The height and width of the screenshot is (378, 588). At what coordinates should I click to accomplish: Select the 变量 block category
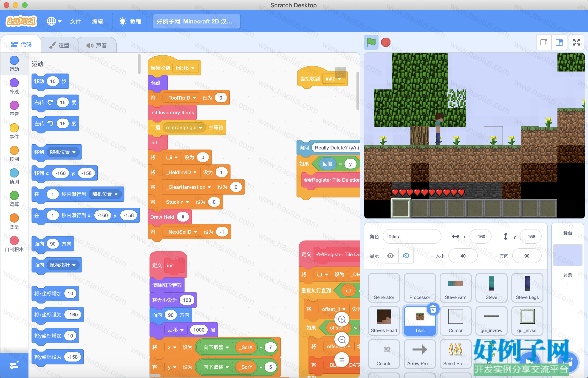pos(14,221)
